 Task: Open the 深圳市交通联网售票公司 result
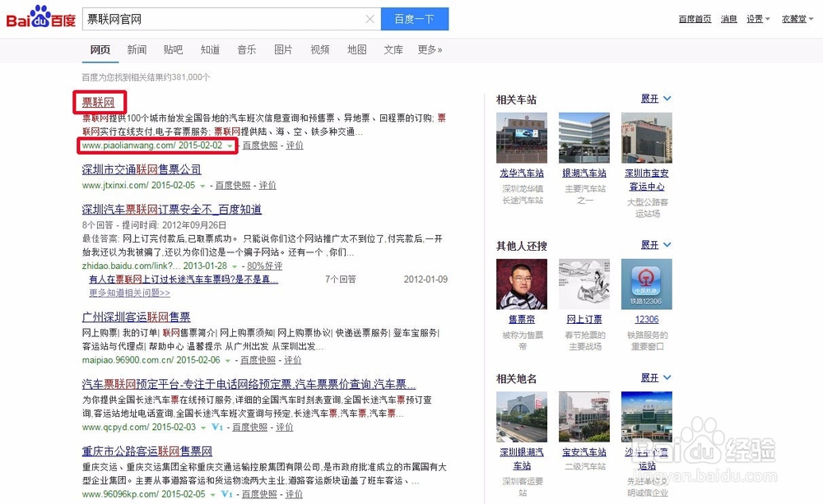pos(142,169)
